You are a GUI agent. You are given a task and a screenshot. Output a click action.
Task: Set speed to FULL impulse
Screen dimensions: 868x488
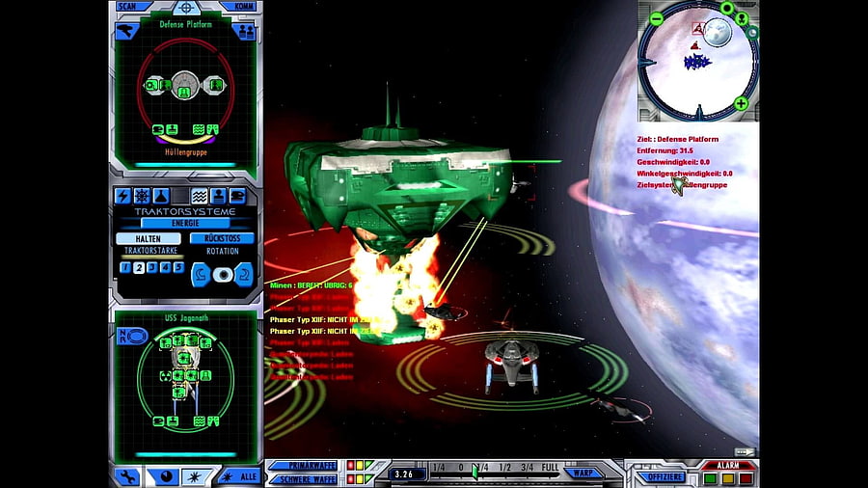550,468
